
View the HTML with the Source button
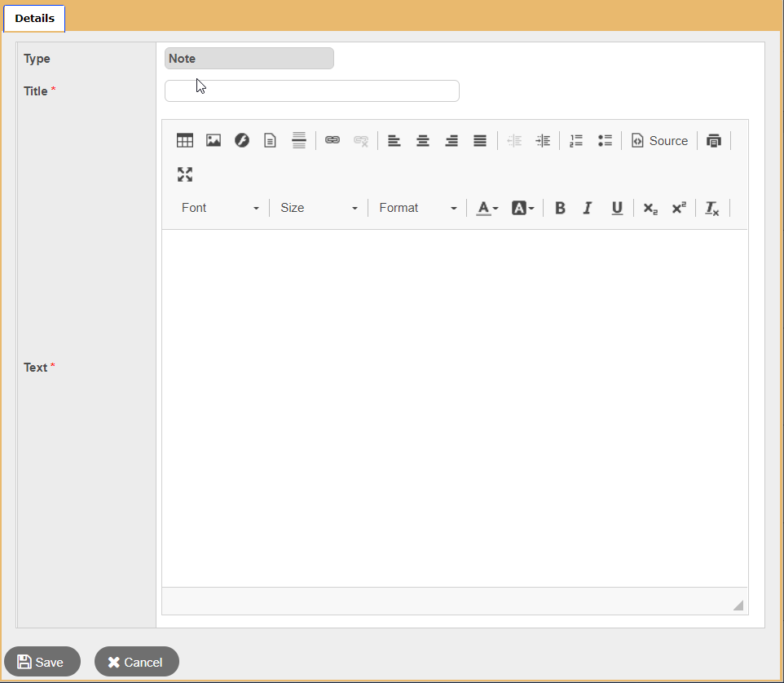coord(660,140)
